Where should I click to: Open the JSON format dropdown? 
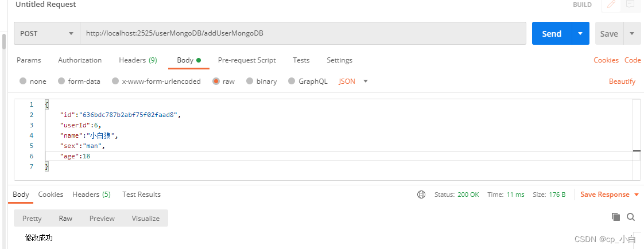click(353, 81)
